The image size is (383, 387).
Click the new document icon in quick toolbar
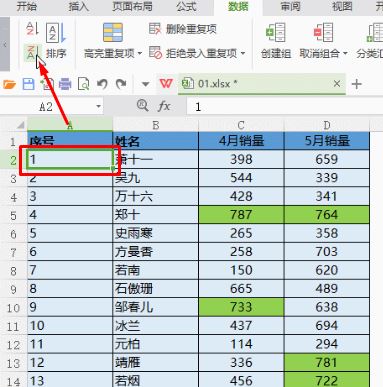tap(47, 84)
